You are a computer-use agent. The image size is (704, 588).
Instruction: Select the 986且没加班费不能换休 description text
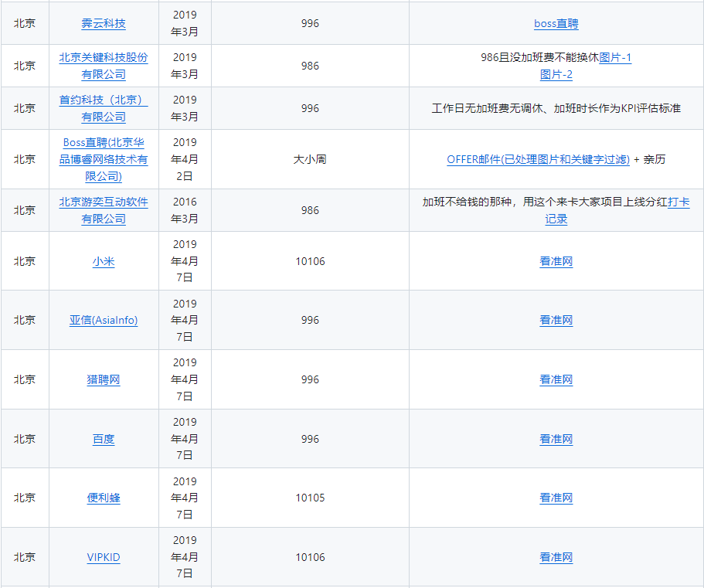point(539,57)
